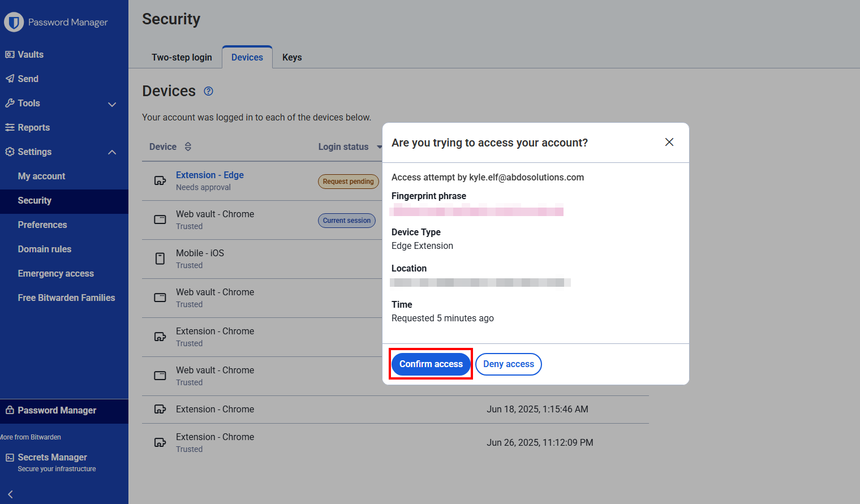Click the Requested 5 minutes ago text
The width and height of the screenshot is (860, 504).
point(442,318)
